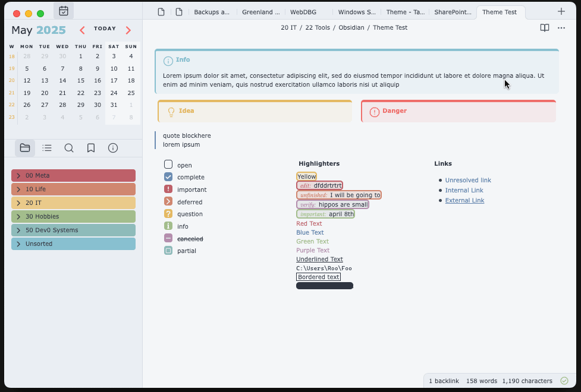Click the Obsidian breadcrumb

tap(351, 27)
